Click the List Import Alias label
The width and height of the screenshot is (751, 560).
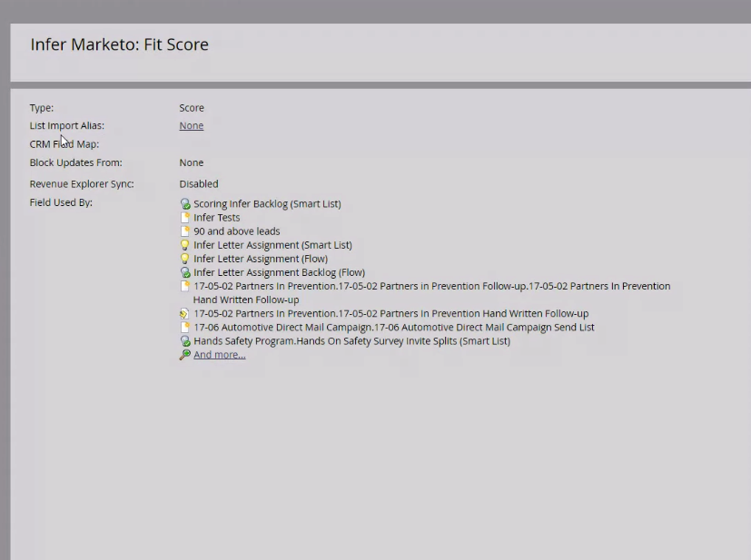[x=66, y=125]
